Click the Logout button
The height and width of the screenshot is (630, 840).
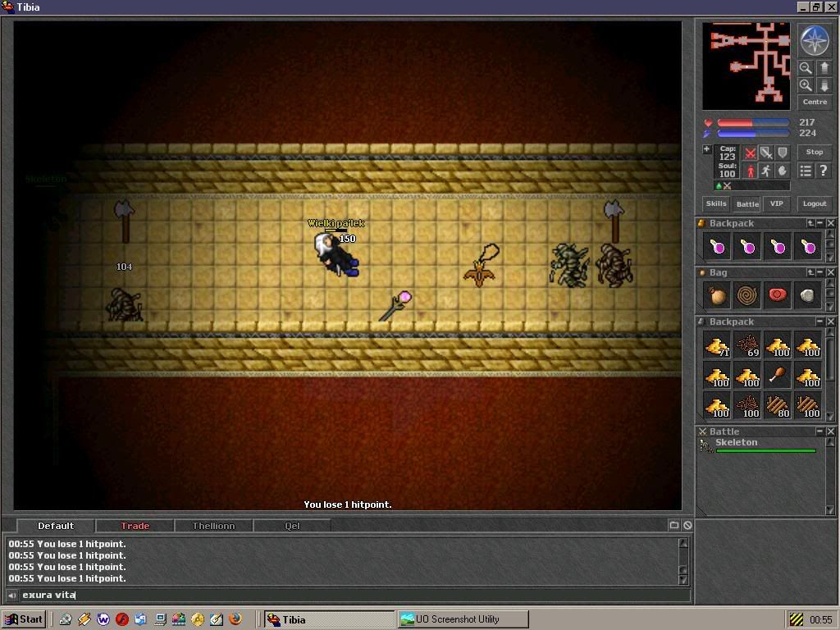click(x=815, y=203)
